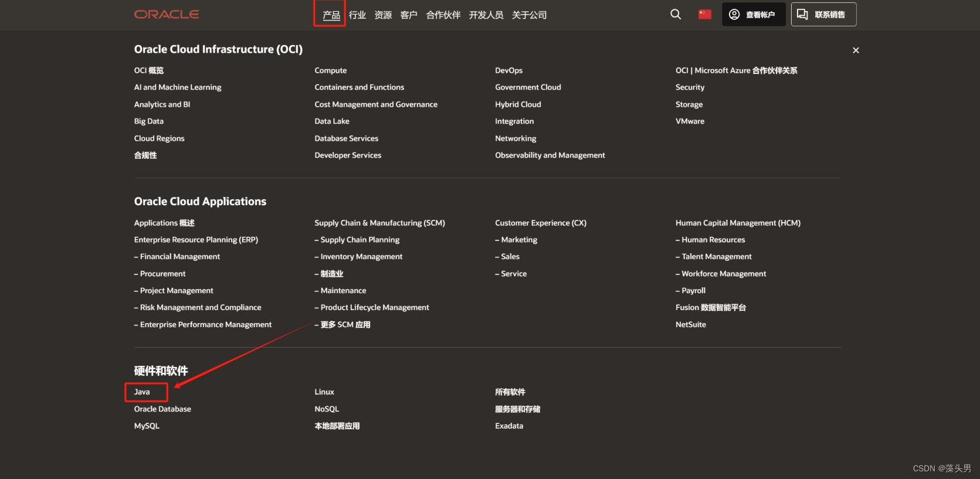Click the 联系销售 button
980x479 pixels.
coord(823,14)
